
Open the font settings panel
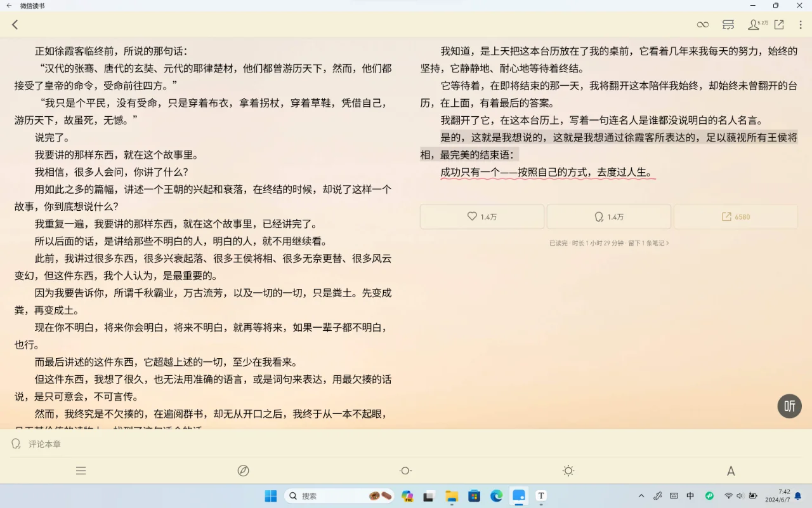coord(730,471)
